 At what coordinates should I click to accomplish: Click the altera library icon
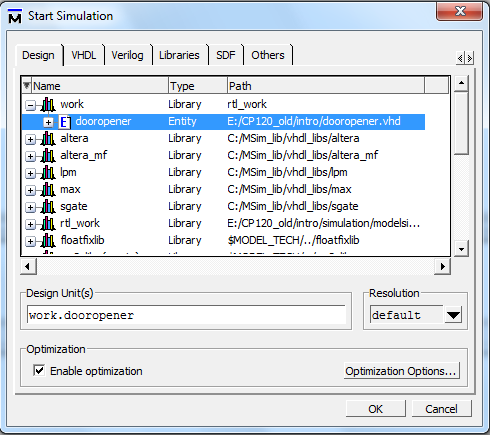pyautogui.click(x=48, y=139)
